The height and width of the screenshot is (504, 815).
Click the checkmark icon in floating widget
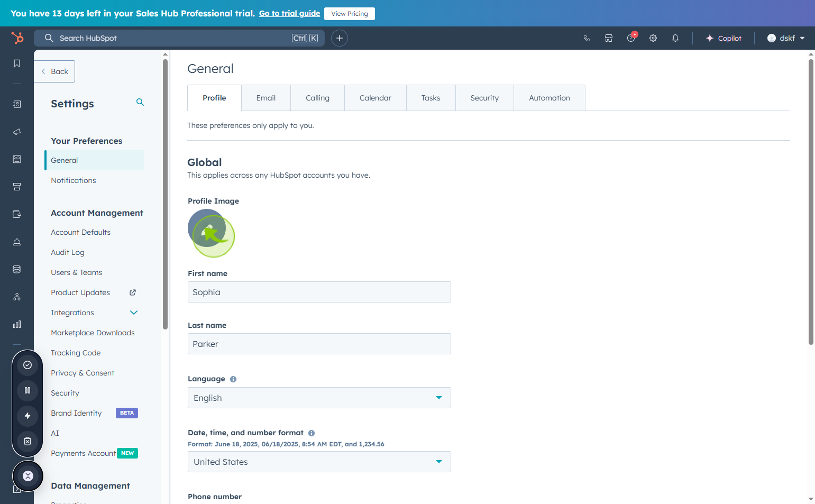[x=28, y=365]
